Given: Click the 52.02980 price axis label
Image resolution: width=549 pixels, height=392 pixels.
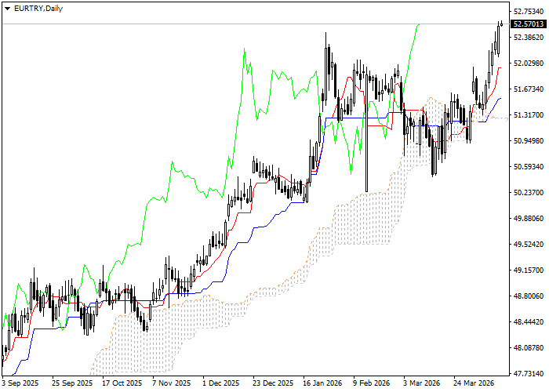Looking at the screenshot, I should point(528,64).
